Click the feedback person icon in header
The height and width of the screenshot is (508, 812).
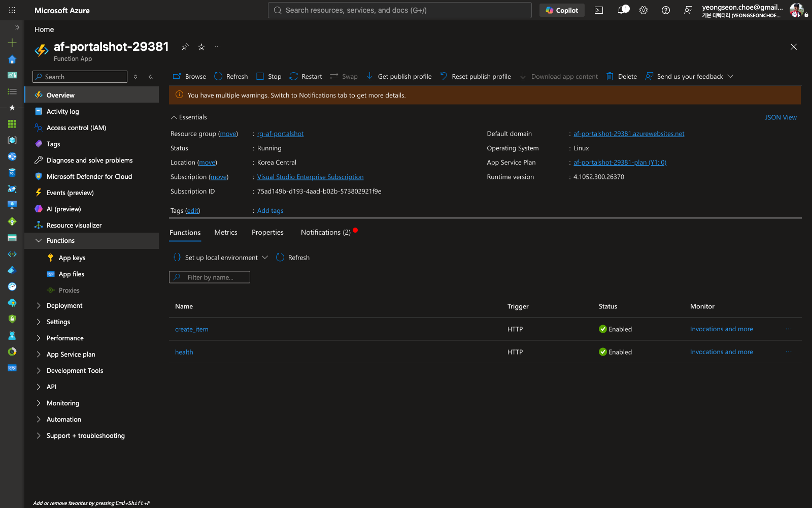pyautogui.click(x=688, y=10)
